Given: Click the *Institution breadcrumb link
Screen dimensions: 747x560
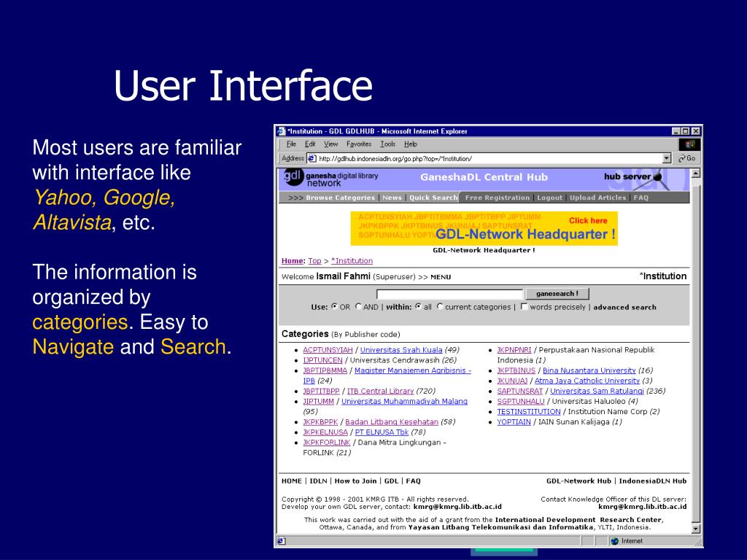Looking at the screenshot, I should 352,261.
